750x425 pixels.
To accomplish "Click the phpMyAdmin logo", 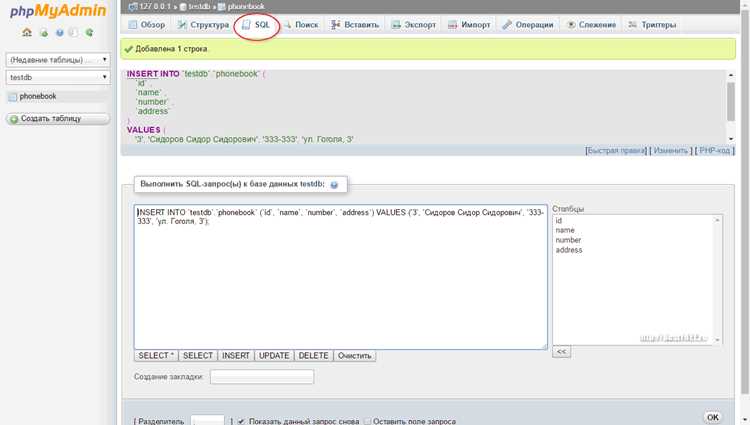I will pos(58,10).
